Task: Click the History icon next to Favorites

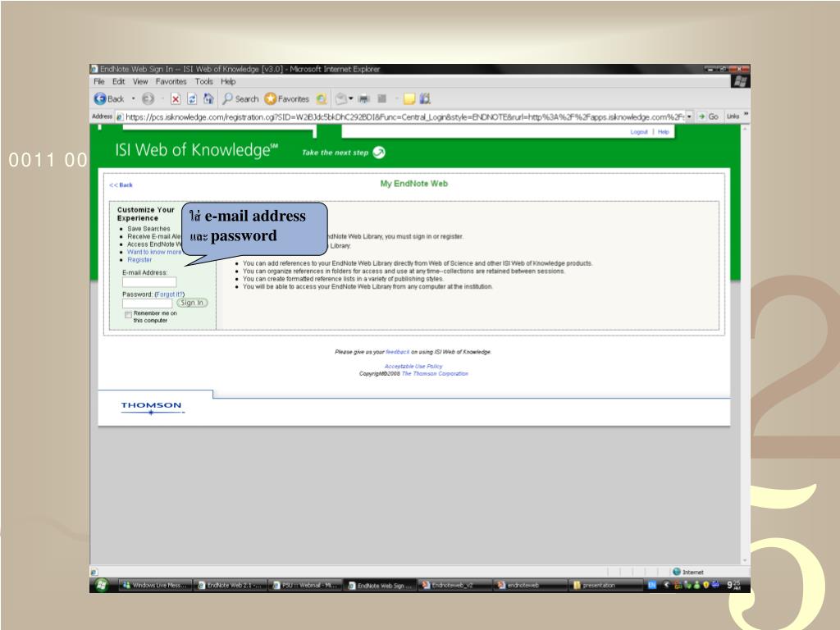Action: 322,99
